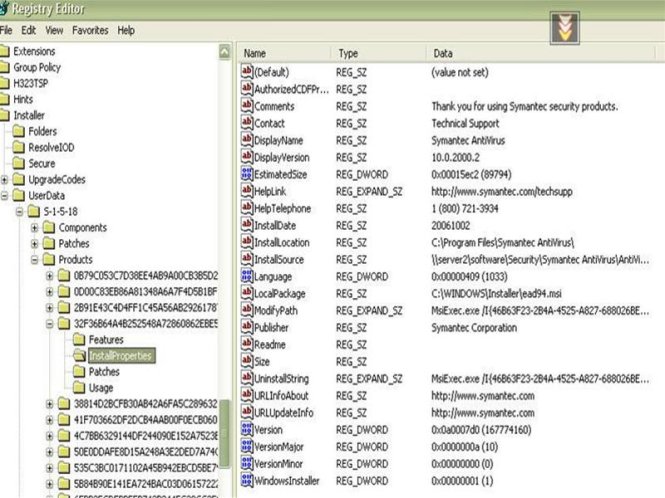The image size is (665, 498).
Task: Collapse the UserData key
Action: pos(4,196)
